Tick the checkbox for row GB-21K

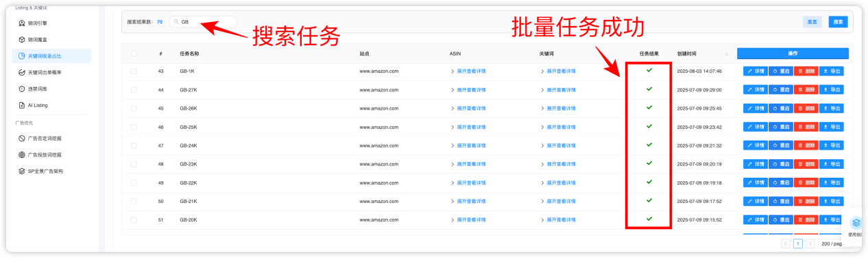134,201
